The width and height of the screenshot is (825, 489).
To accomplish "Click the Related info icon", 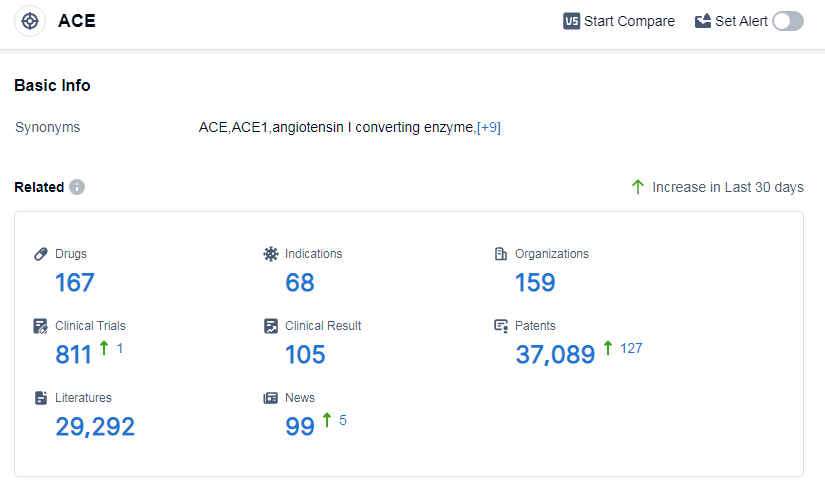I will (77, 187).
